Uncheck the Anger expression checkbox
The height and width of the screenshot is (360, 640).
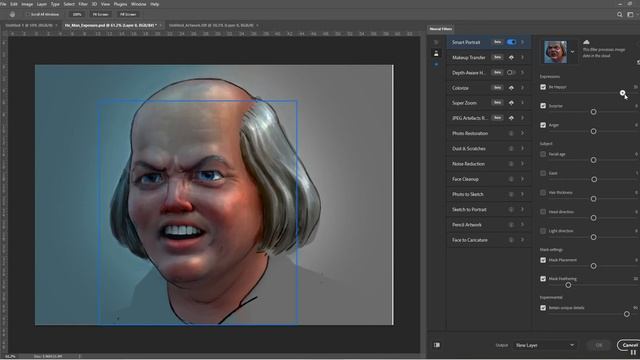point(543,125)
